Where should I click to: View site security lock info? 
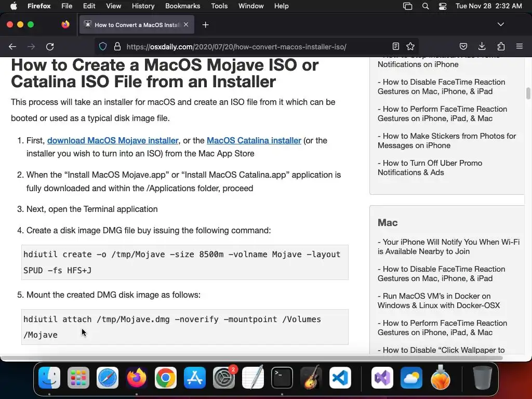pos(117,47)
